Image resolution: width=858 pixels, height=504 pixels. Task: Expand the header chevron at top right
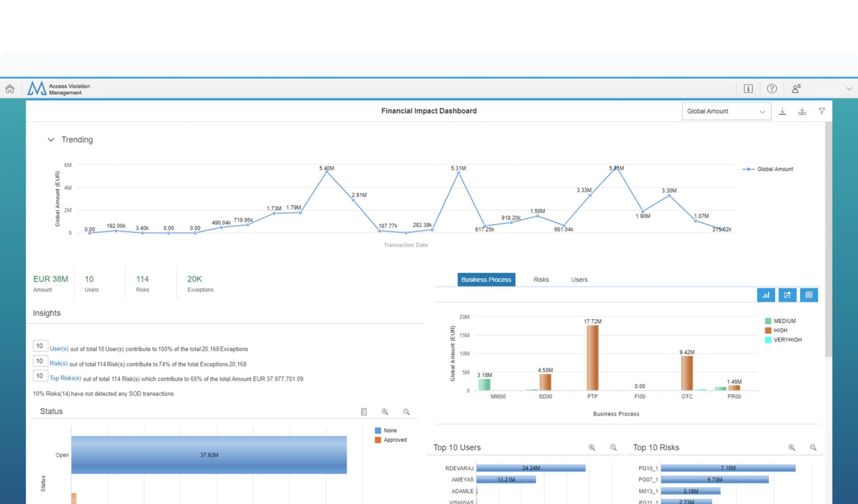849,89
